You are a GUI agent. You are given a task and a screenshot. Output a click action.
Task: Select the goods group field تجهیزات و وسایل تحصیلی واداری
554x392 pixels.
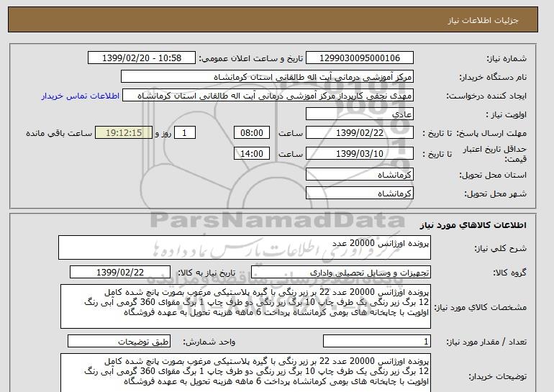point(340,273)
